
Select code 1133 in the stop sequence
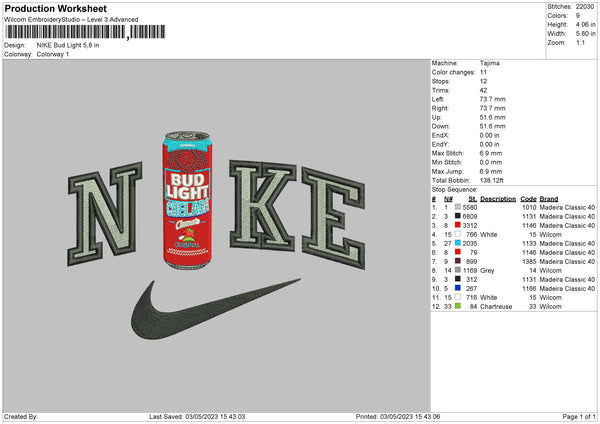529,243
